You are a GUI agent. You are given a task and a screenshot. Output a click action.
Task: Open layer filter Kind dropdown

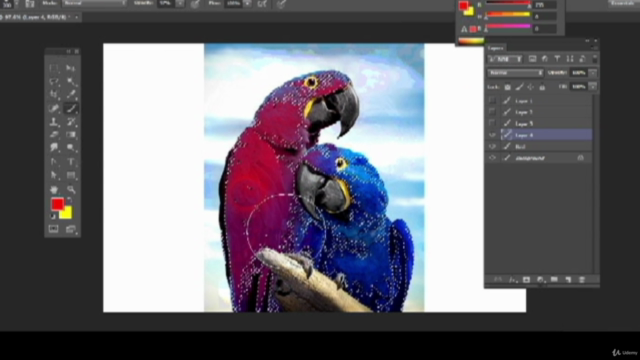pos(505,59)
